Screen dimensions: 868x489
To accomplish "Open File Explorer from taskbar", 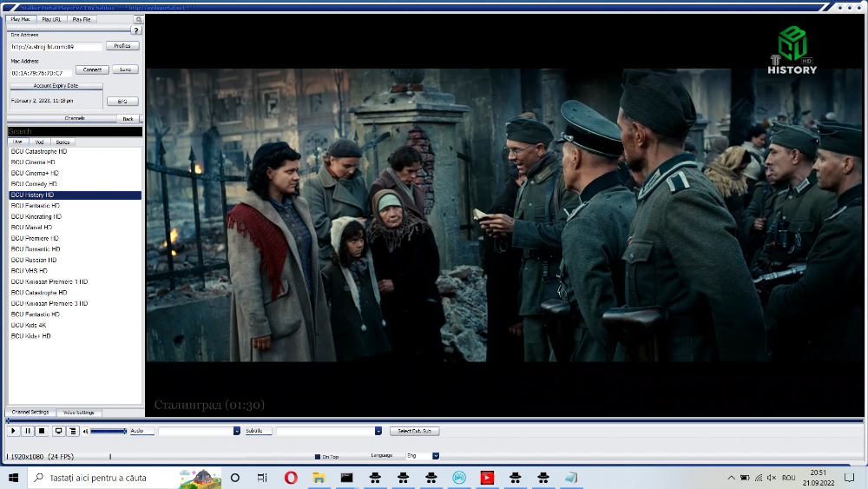I will pos(319,478).
